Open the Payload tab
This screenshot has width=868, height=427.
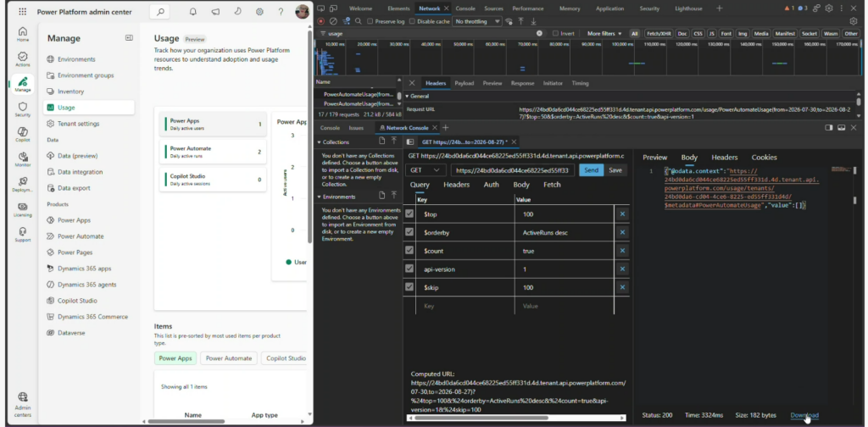(x=464, y=83)
